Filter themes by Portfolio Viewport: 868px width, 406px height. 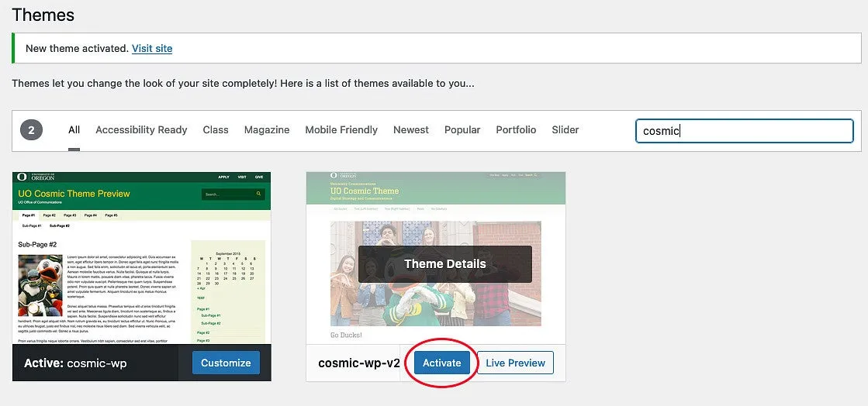[516, 130]
